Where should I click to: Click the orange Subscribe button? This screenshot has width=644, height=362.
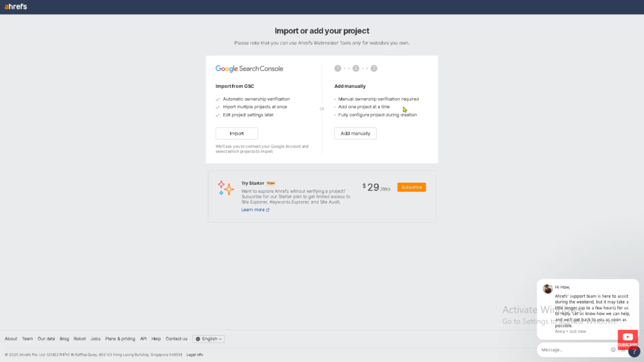pyautogui.click(x=411, y=187)
